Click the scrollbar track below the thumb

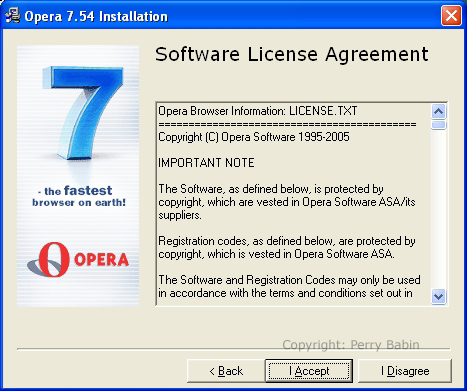(x=438, y=209)
